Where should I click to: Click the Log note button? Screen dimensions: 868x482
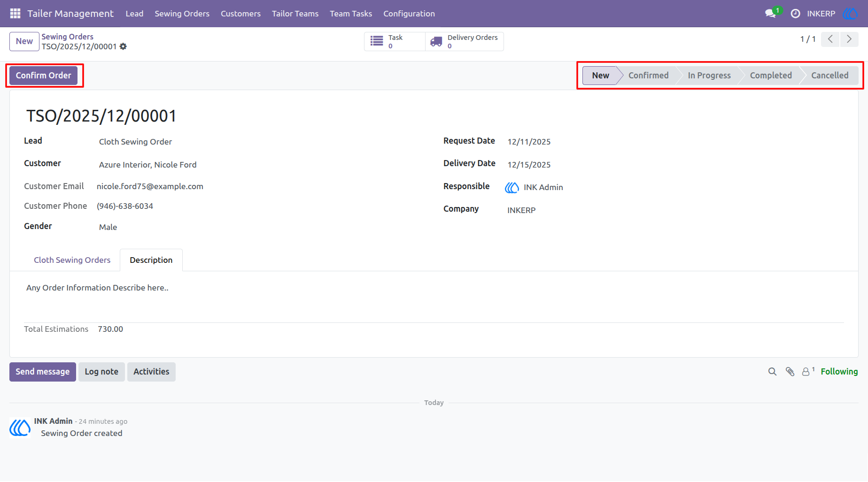point(101,372)
